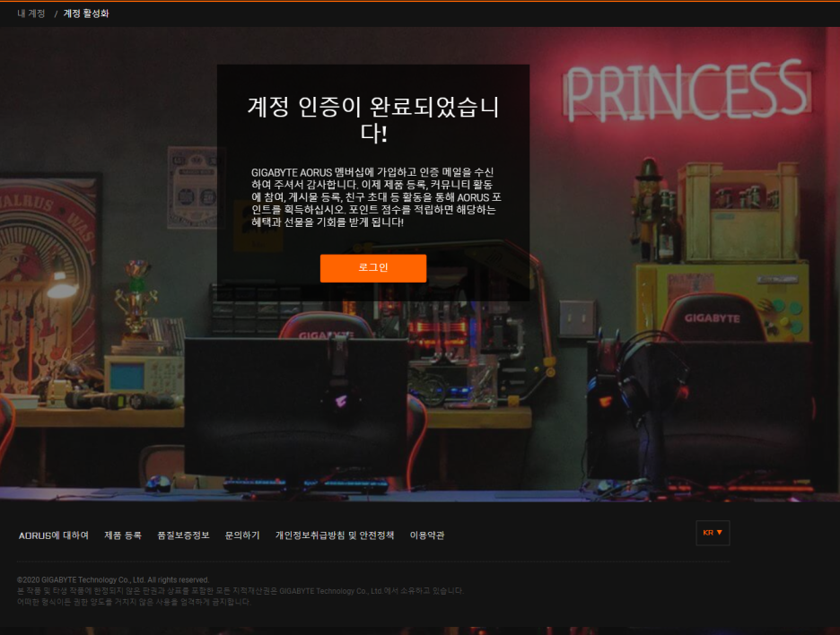Screen dimensions: 840x635
Task: Open the 품질보증정보 footer link
Action: click(x=183, y=535)
